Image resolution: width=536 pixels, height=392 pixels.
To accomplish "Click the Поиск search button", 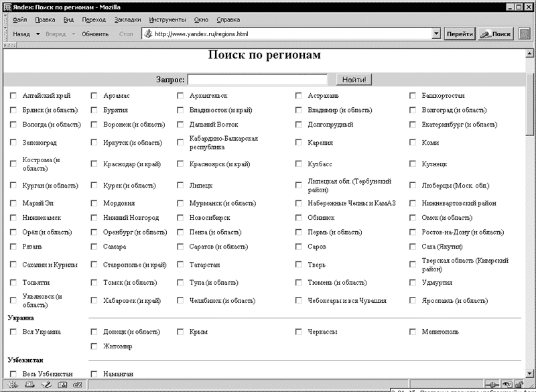I will [x=496, y=34].
